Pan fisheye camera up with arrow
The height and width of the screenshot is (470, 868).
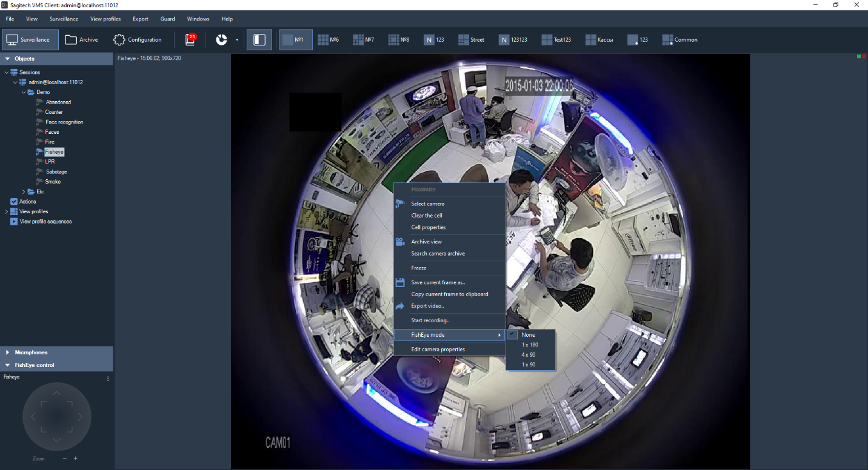coord(56,394)
